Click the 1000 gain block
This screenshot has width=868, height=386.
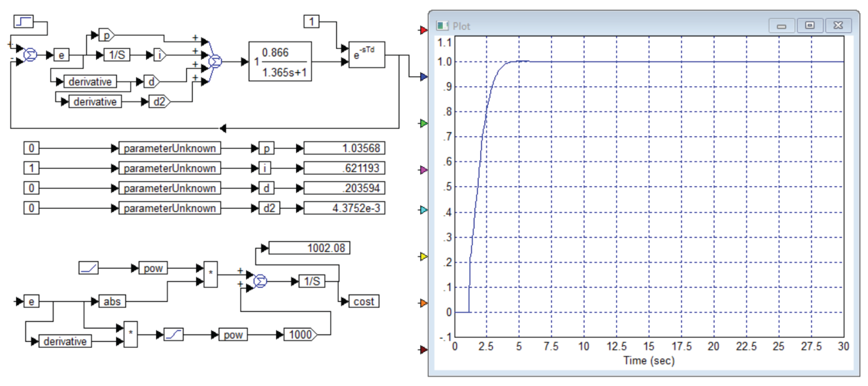click(x=300, y=334)
